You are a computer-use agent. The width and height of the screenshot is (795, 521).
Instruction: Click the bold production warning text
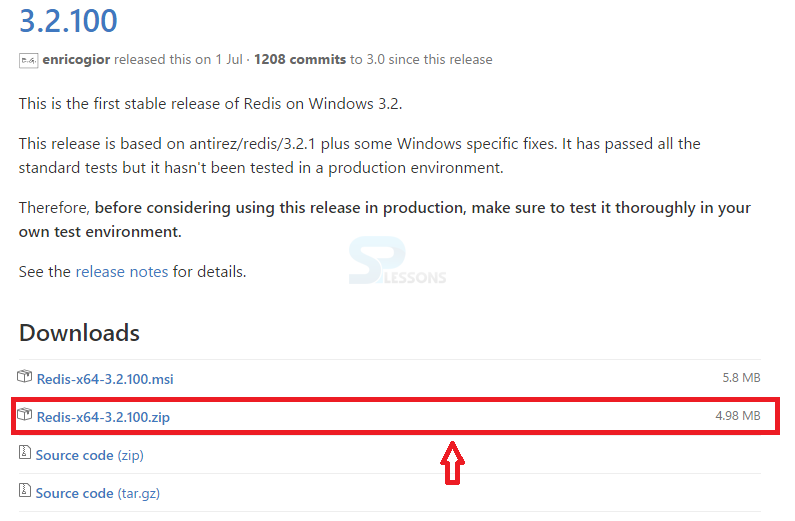pos(420,208)
